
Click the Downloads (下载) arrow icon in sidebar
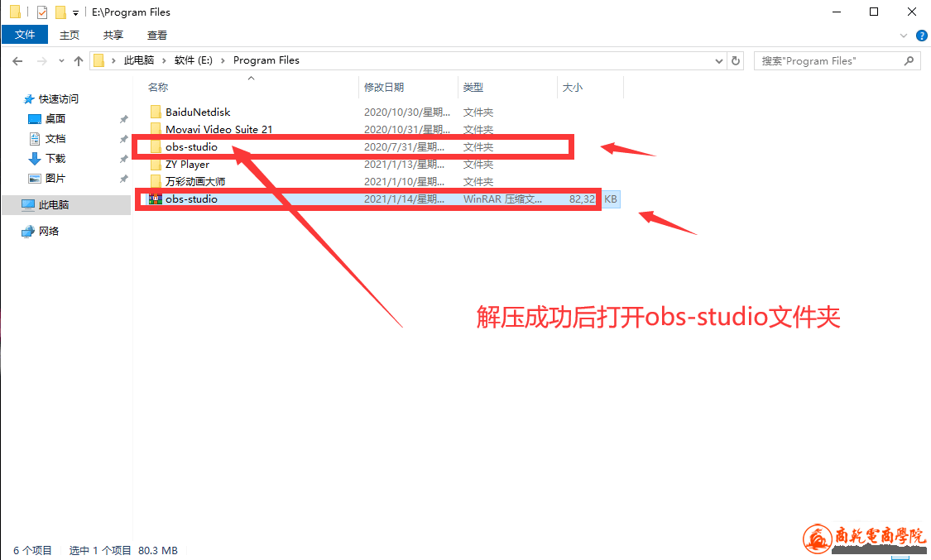point(35,158)
